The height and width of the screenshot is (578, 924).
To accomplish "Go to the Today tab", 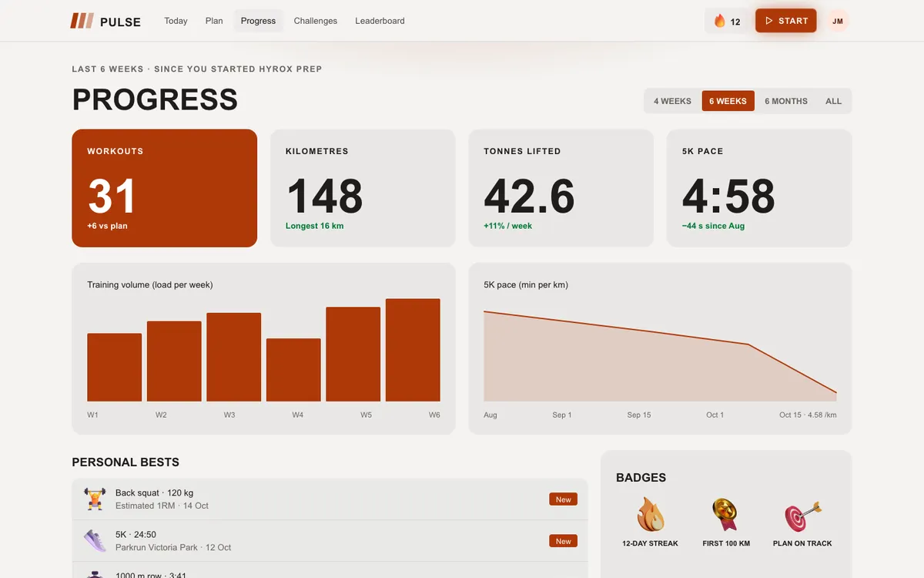I will click(x=176, y=21).
